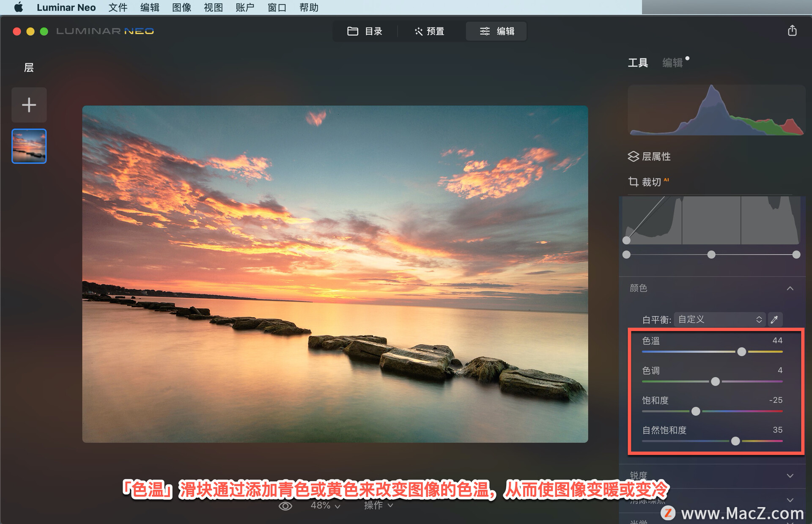Switch to the 编辑 edits panel tab

[x=672, y=63]
